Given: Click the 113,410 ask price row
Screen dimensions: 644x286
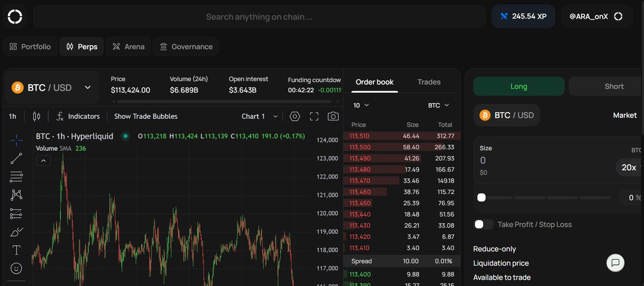Looking at the screenshot, I should (x=402, y=248).
